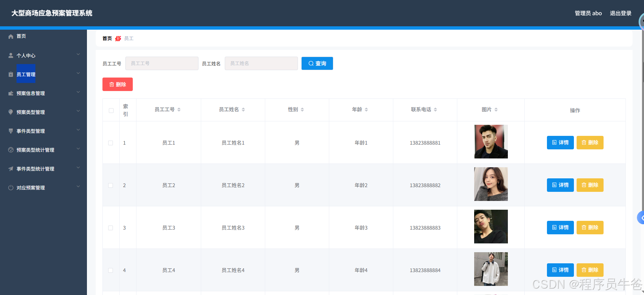Expand 事件类型统计管理 chevron

click(78, 168)
